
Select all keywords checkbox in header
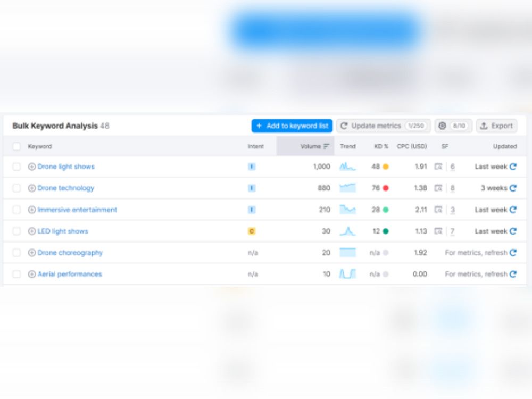tap(16, 147)
